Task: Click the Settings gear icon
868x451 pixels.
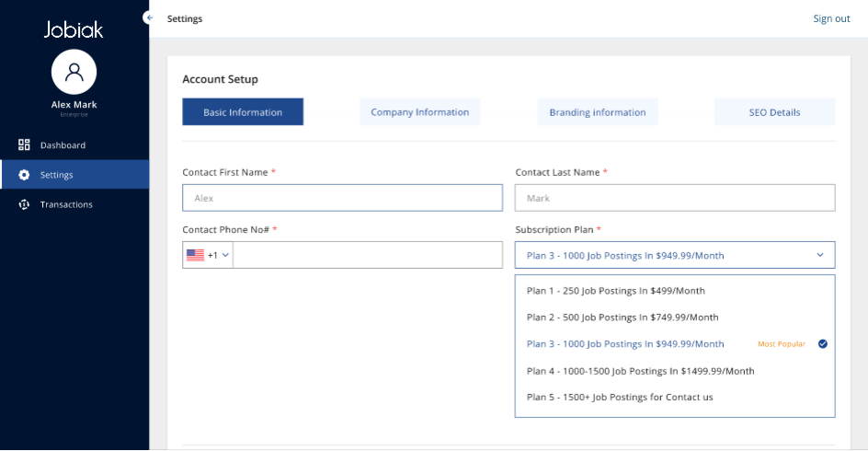Action: [24, 175]
